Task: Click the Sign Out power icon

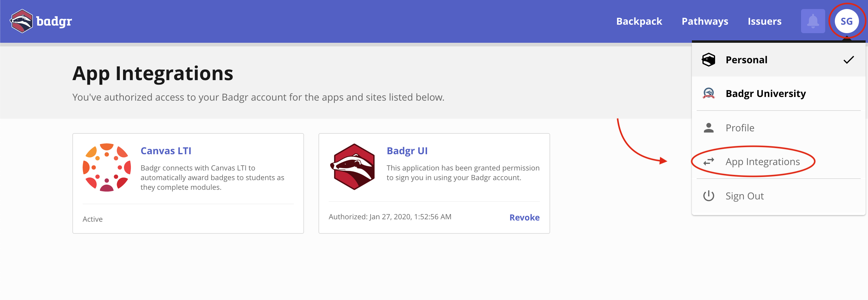Action: 709,196
